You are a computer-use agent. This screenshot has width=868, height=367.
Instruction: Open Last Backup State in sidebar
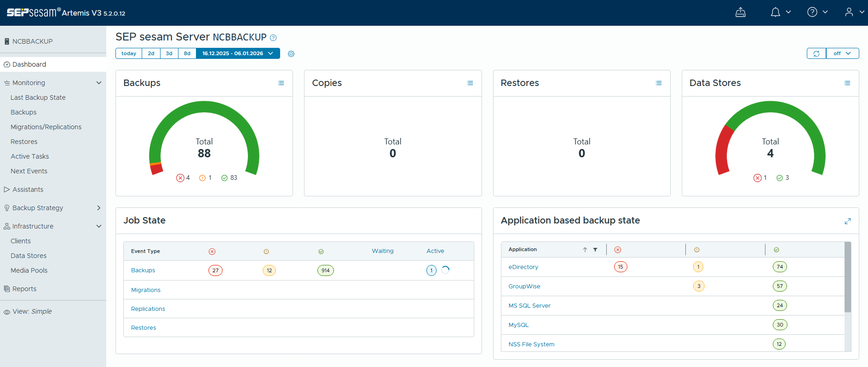tap(38, 97)
